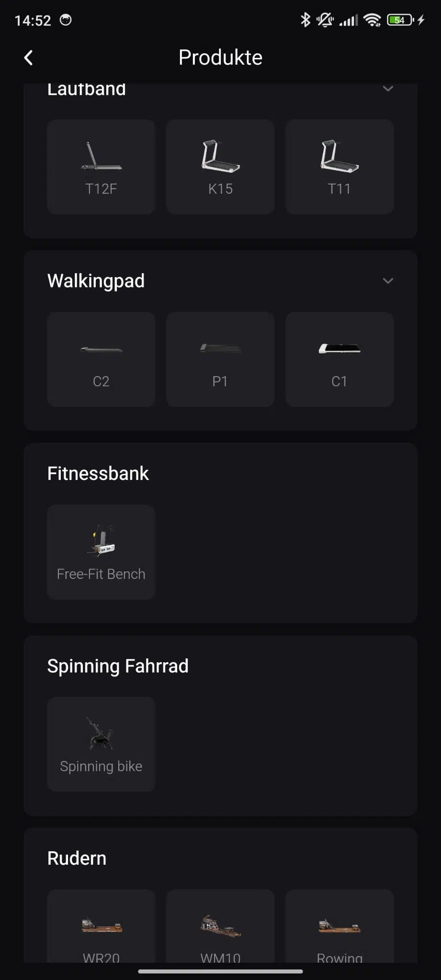Image resolution: width=441 pixels, height=980 pixels.
Task: Tap the battery indicator in status bar
Action: coord(400,20)
